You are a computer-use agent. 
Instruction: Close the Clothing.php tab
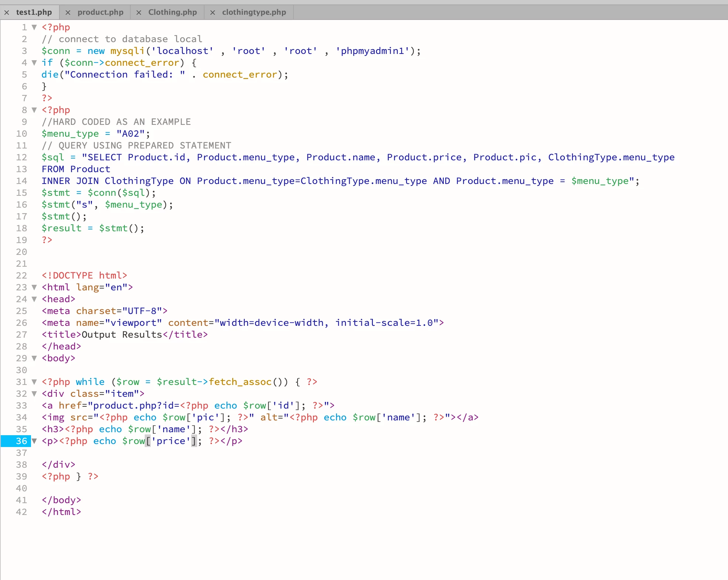pyautogui.click(x=139, y=13)
